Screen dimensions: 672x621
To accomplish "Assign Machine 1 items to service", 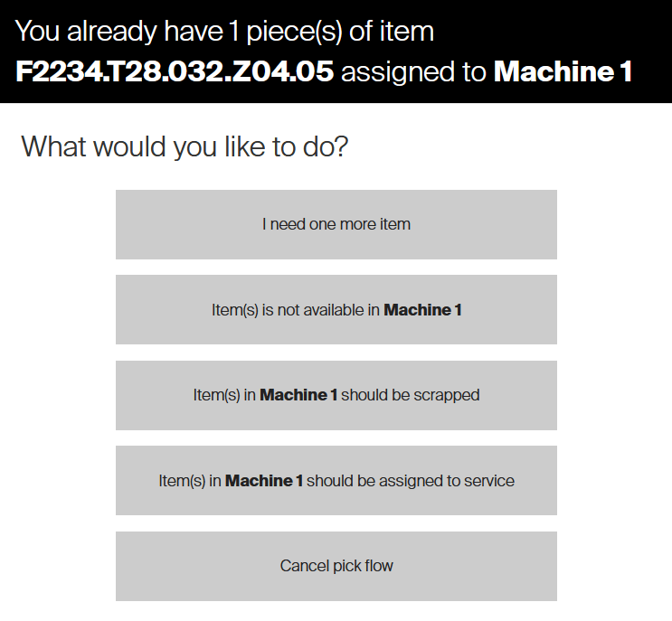I will 336,481.
